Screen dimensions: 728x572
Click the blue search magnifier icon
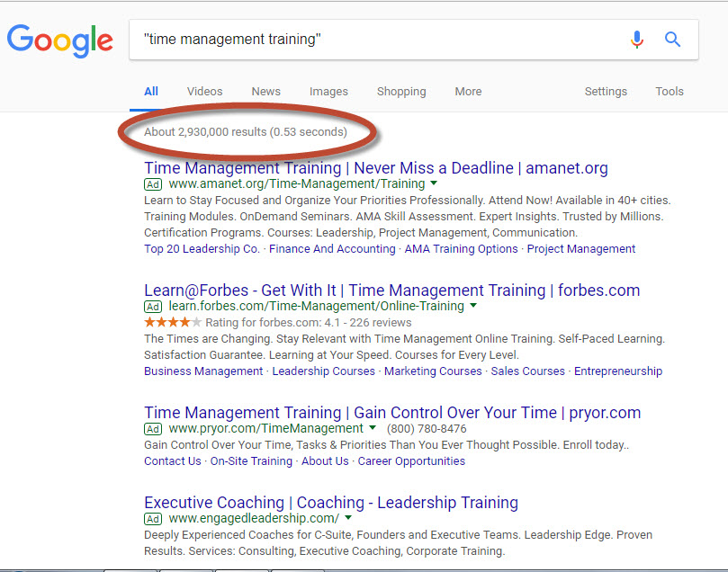tap(672, 40)
